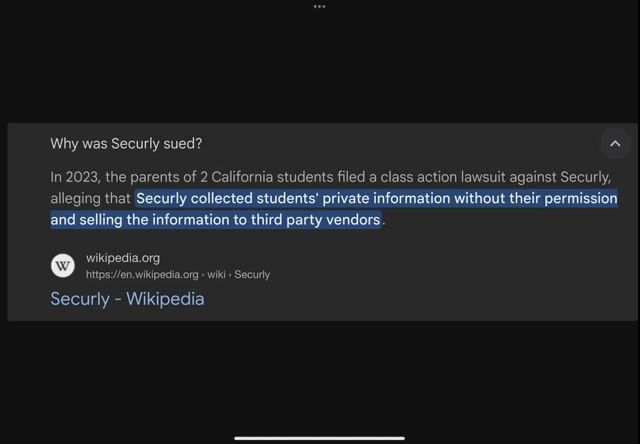Tap the three-dot multitasking menu at top
Image resolution: width=640 pixels, height=444 pixels.
319,6
